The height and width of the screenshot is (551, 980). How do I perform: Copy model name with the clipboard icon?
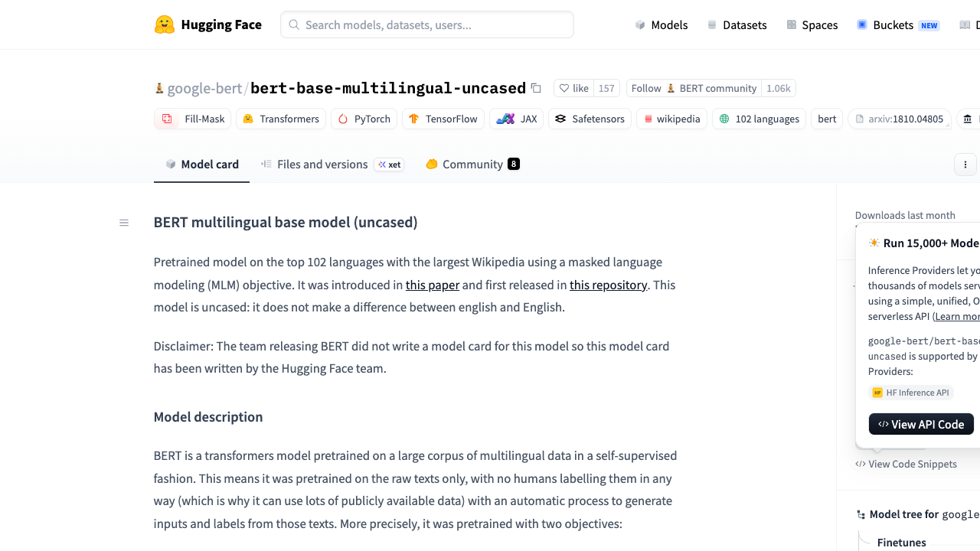click(536, 88)
